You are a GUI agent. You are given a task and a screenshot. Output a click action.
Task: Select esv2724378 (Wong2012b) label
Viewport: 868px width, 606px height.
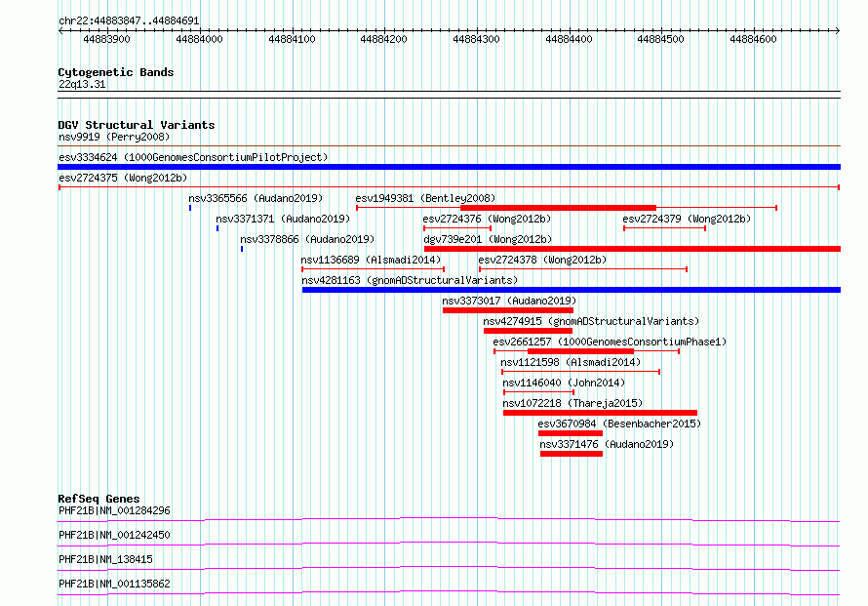542,260
